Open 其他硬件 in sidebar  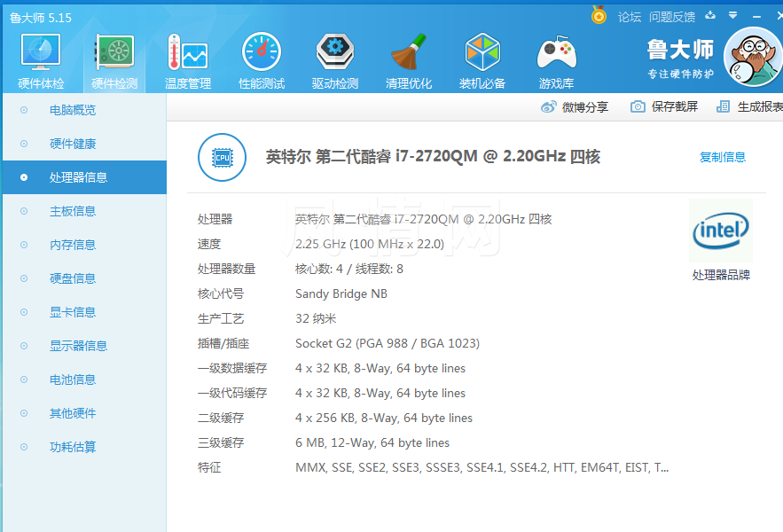[x=84, y=413]
